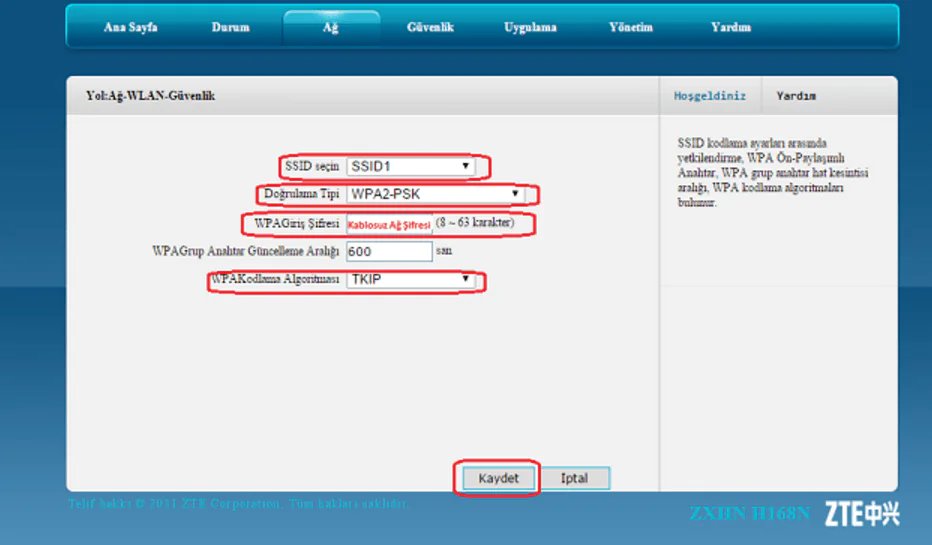Click the ZTE logo at bottom right

(862, 514)
